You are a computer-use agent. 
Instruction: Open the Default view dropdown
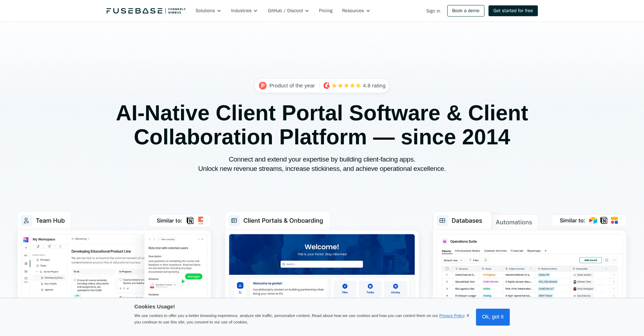[453, 260]
